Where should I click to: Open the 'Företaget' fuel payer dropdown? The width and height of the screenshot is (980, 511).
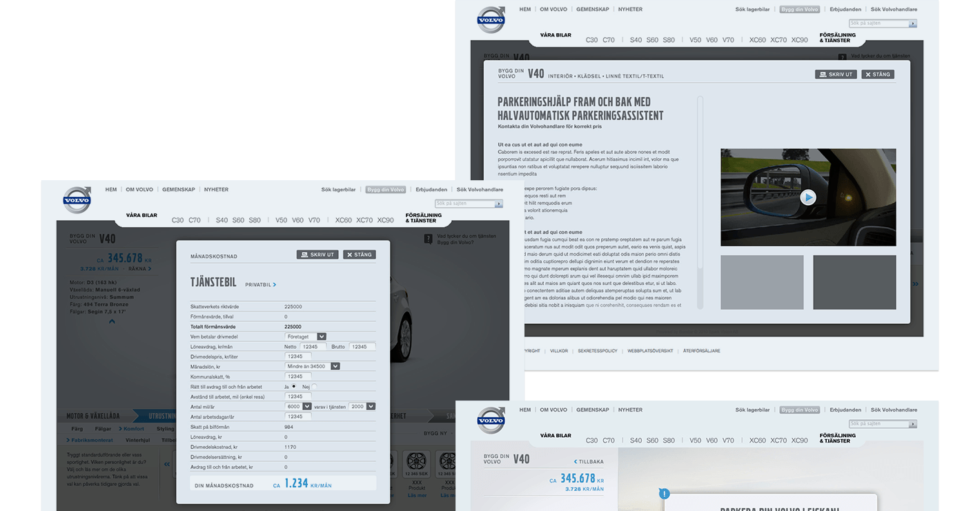click(x=306, y=336)
